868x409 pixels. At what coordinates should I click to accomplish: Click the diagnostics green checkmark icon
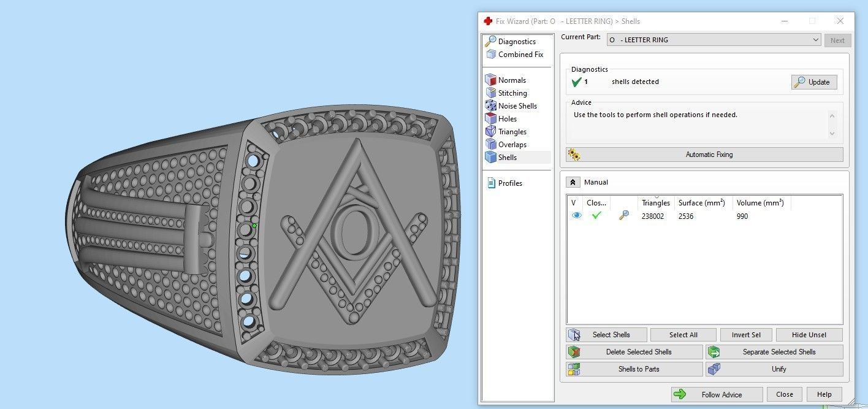576,82
